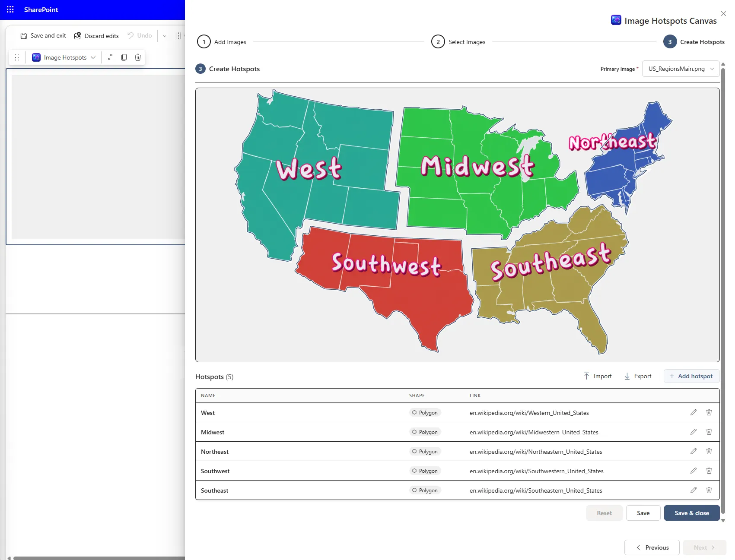Delete the Southwest hotspot
Image resolution: width=735 pixels, height=560 pixels.
coord(709,471)
